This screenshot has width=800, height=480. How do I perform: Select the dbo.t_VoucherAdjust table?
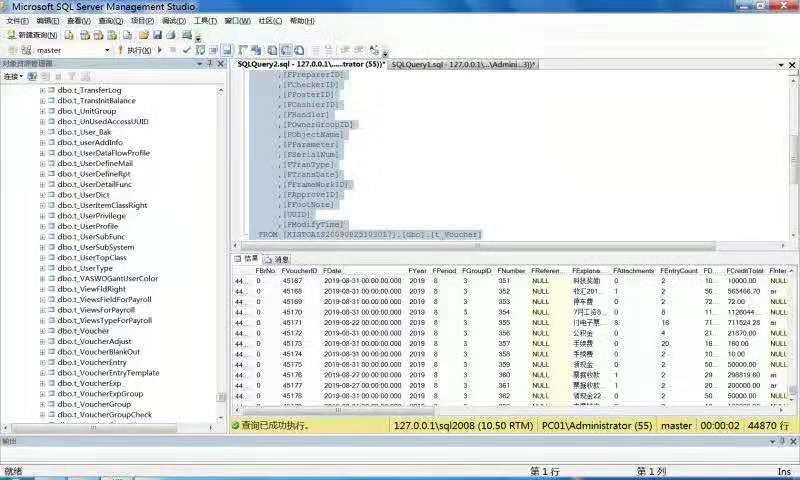94,341
